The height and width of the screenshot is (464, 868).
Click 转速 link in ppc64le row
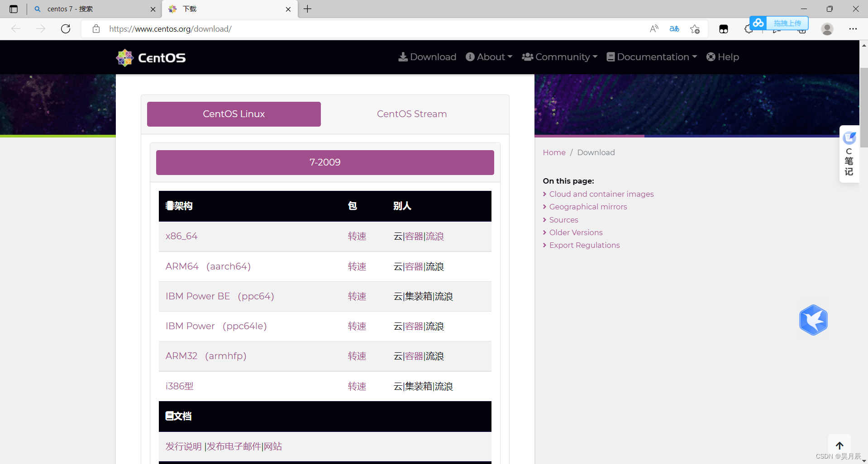click(357, 327)
